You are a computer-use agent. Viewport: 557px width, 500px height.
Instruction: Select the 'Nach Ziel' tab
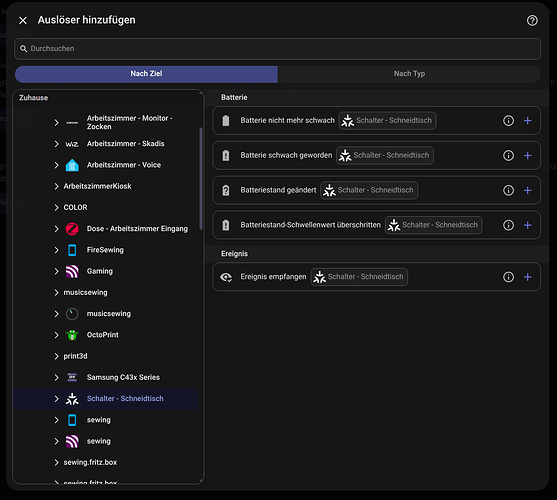(146, 74)
